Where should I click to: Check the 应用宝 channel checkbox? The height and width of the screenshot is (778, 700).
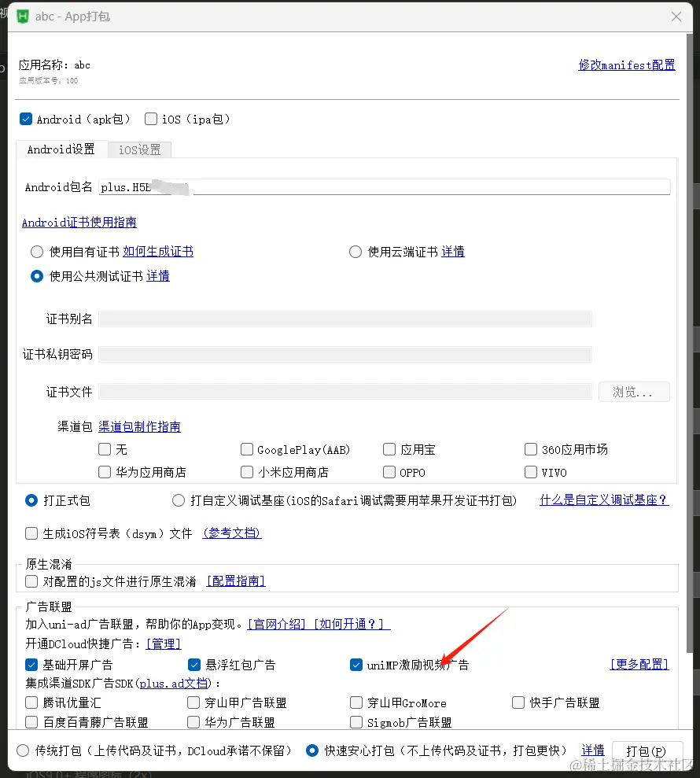[x=389, y=449]
